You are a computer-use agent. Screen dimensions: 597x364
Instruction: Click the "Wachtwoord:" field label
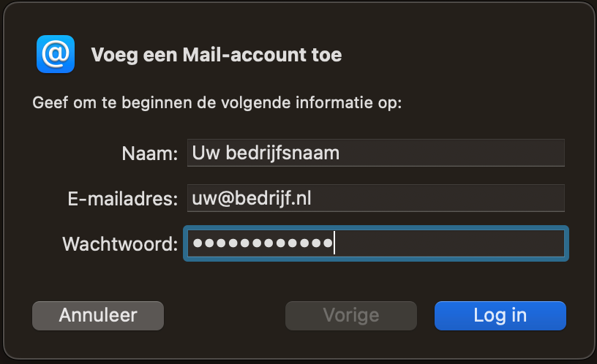[120, 244]
